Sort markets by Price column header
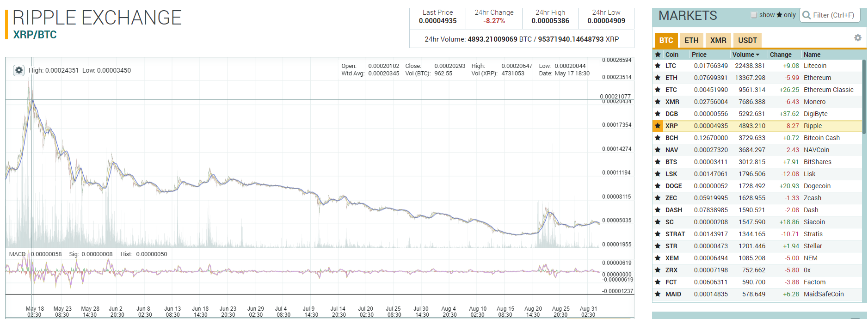 (699, 55)
